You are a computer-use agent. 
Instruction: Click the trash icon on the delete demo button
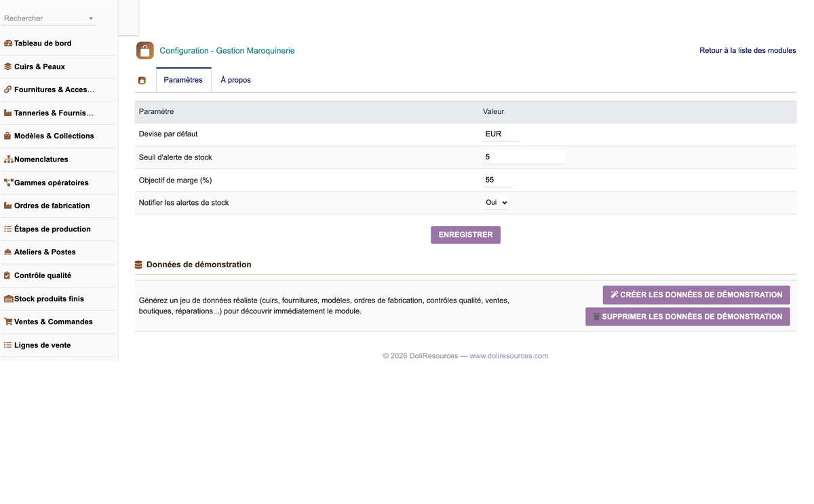[x=597, y=317]
